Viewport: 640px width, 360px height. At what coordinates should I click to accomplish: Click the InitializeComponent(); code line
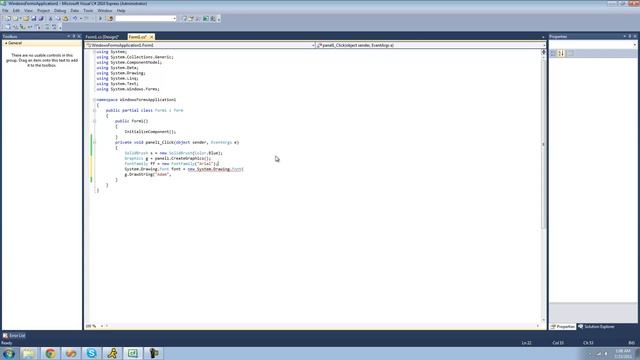click(x=150, y=132)
